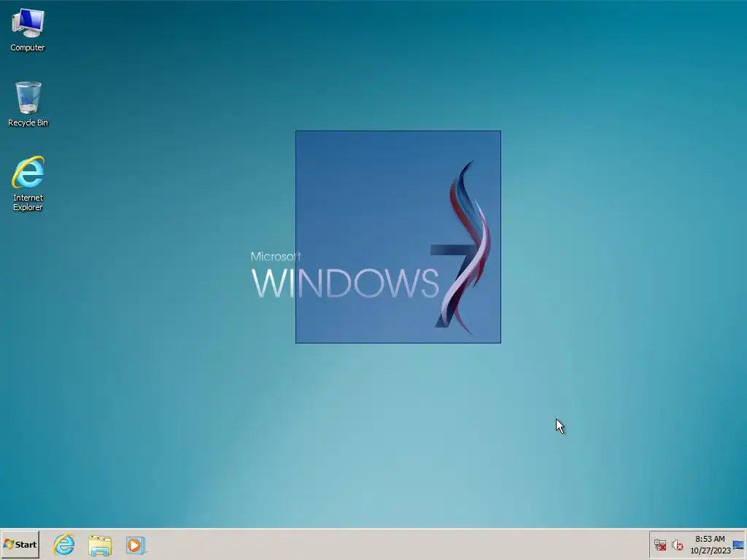Open the Start menu
Image resolution: width=747 pixels, height=560 pixels.
point(20,544)
